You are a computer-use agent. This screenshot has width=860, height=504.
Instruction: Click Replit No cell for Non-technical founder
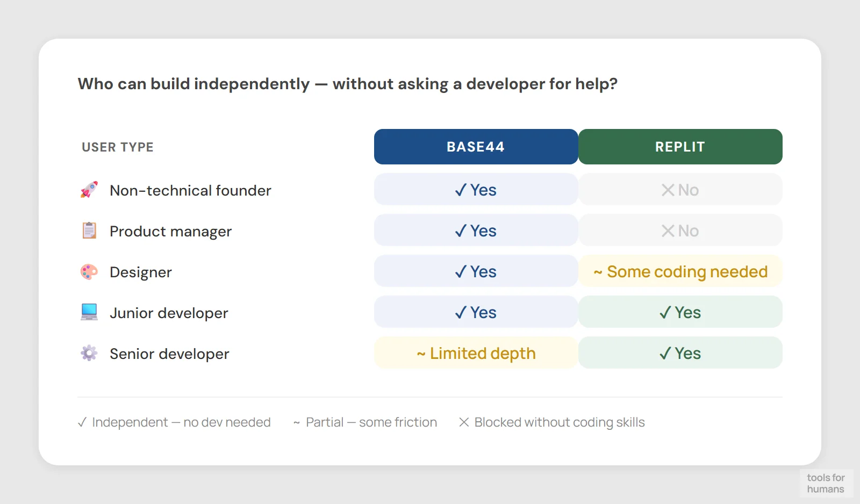pyautogui.click(x=680, y=190)
